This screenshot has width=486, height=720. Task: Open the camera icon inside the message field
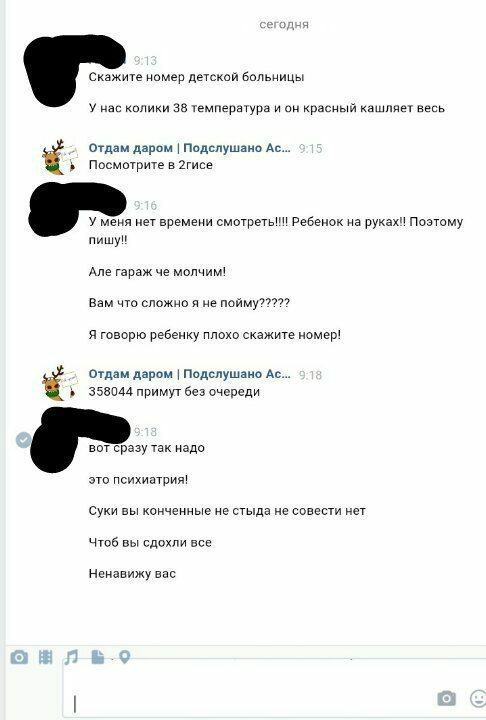pos(446,698)
